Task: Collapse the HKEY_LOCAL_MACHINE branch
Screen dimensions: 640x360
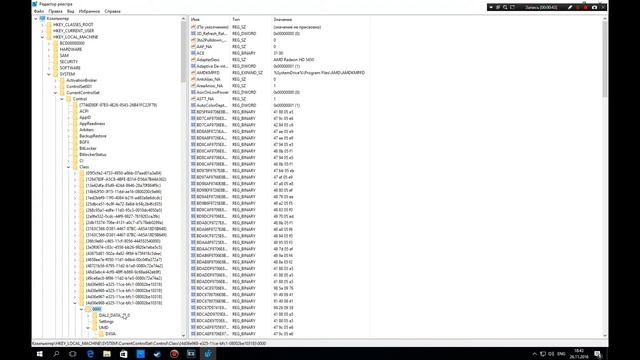Action: coord(42,37)
